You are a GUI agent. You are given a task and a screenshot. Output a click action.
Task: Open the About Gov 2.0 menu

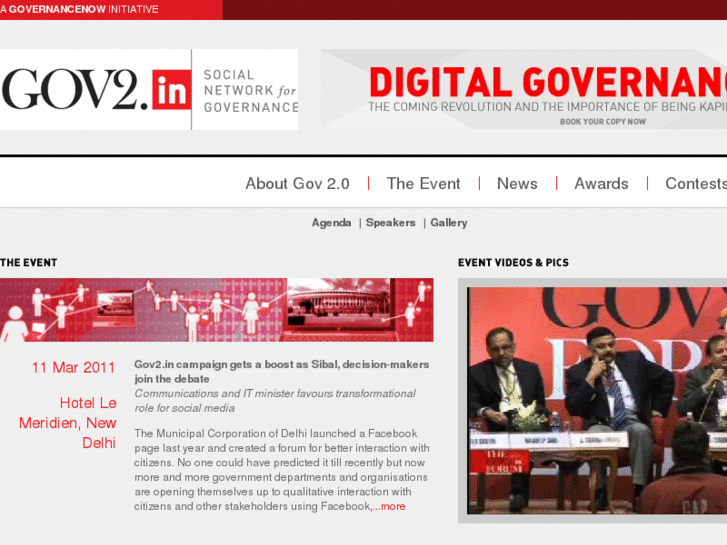click(297, 184)
